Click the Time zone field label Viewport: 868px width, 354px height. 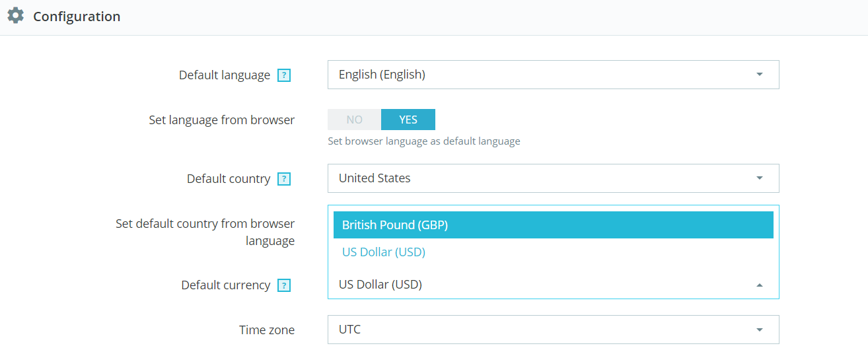pos(266,330)
